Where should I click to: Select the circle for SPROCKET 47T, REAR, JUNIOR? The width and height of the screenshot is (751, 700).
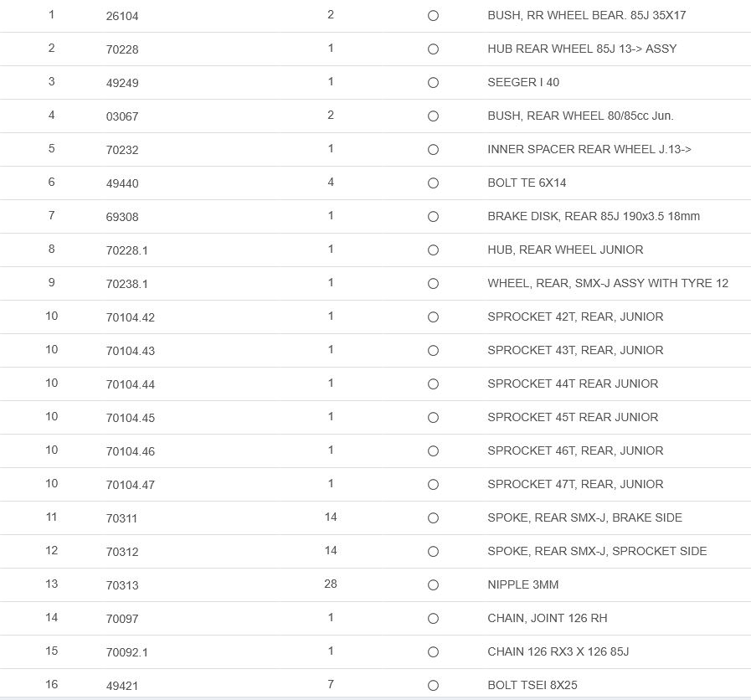pyautogui.click(x=433, y=485)
